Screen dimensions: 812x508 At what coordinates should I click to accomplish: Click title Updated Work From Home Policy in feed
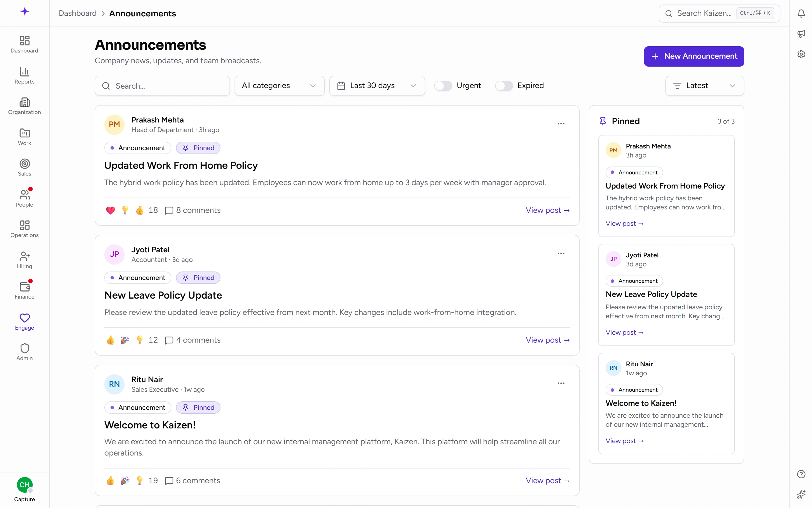tap(181, 166)
